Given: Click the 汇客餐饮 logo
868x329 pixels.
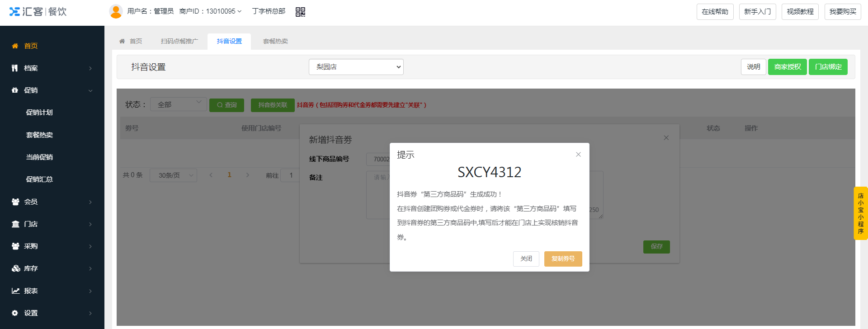Looking at the screenshot, I should click(38, 12).
